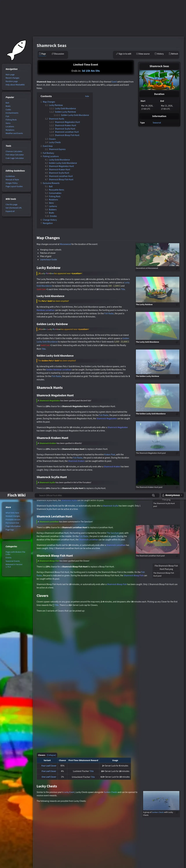Jump to Map Changes in Contents
Image resolution: width=186 pixels, height=868 pixels.
pyautogui.click(x=49, y=102)
